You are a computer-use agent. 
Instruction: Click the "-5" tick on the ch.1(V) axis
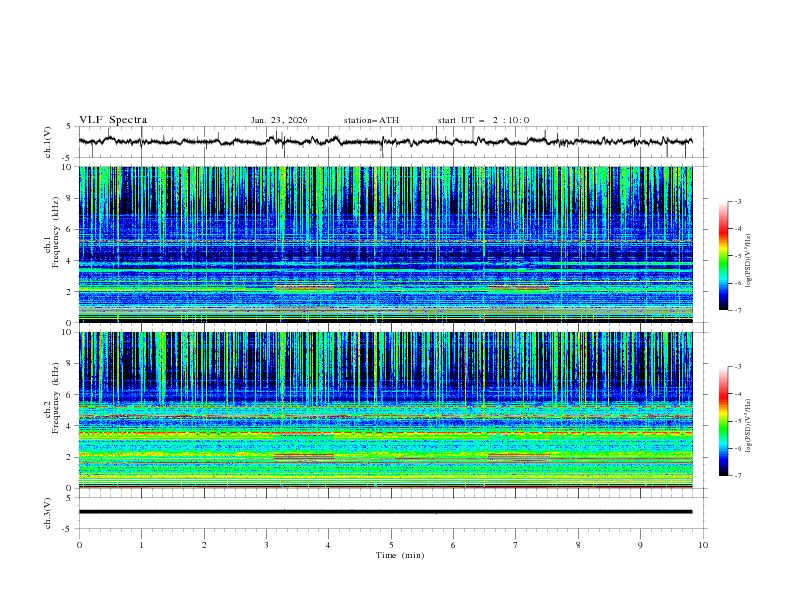[68, 158]
